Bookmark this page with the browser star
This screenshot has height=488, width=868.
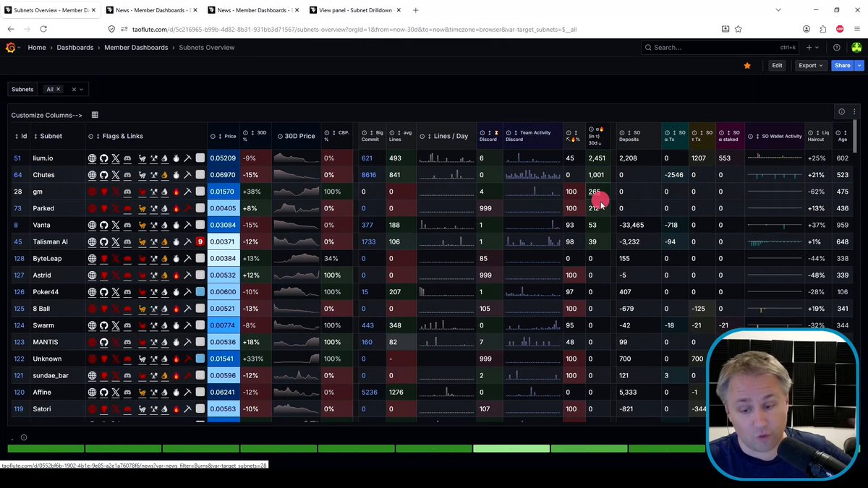click(739, 29)
